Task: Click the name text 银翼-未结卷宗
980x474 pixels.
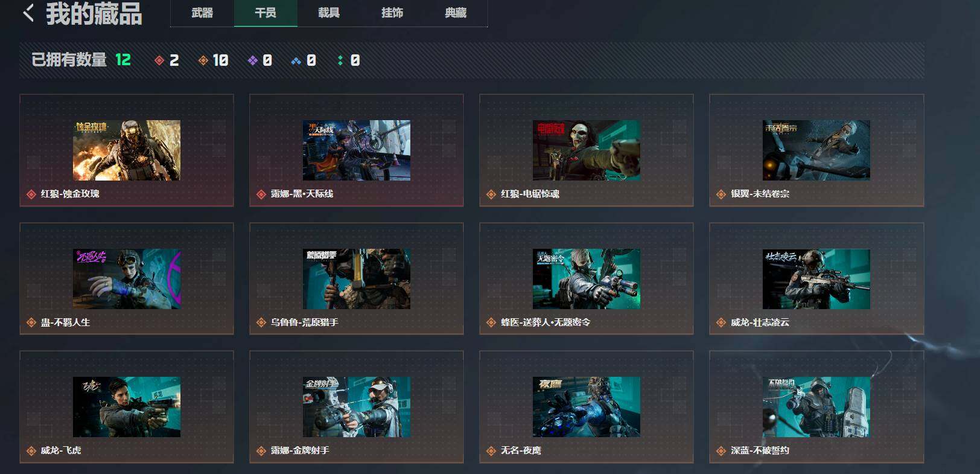Action: [760, 194]
